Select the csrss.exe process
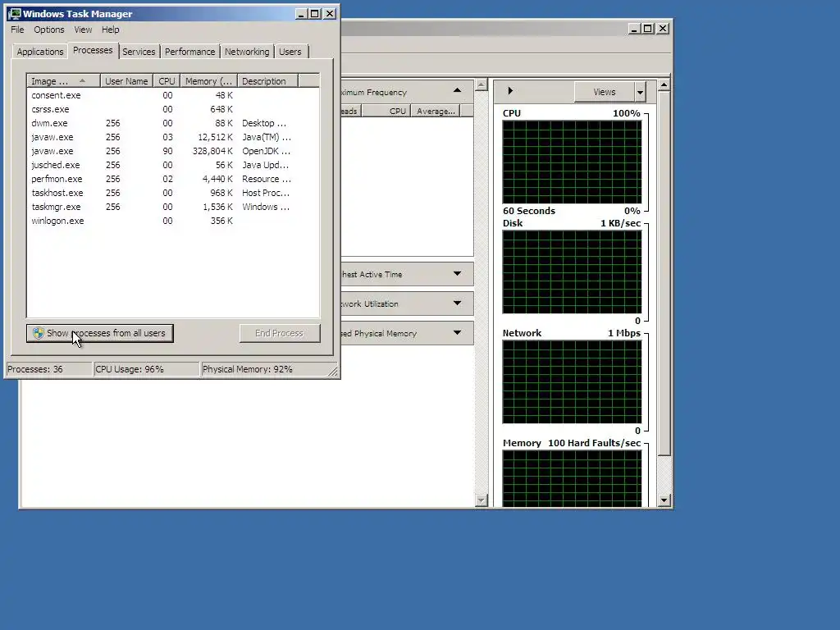Screen dimensions: 840x630 [x=172, y=109]
